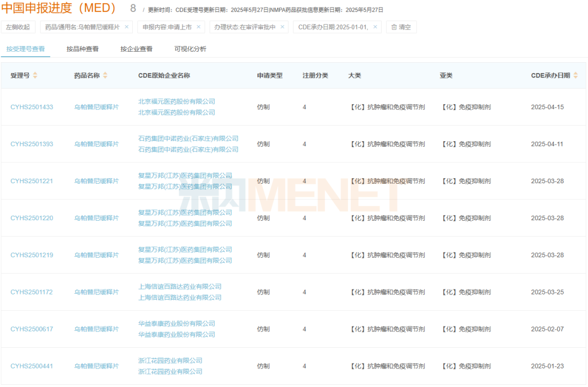
Task: Open first 复星万邦 link in CYHS2501219 row
Action: pyautogui.click(x=185, y=250)
